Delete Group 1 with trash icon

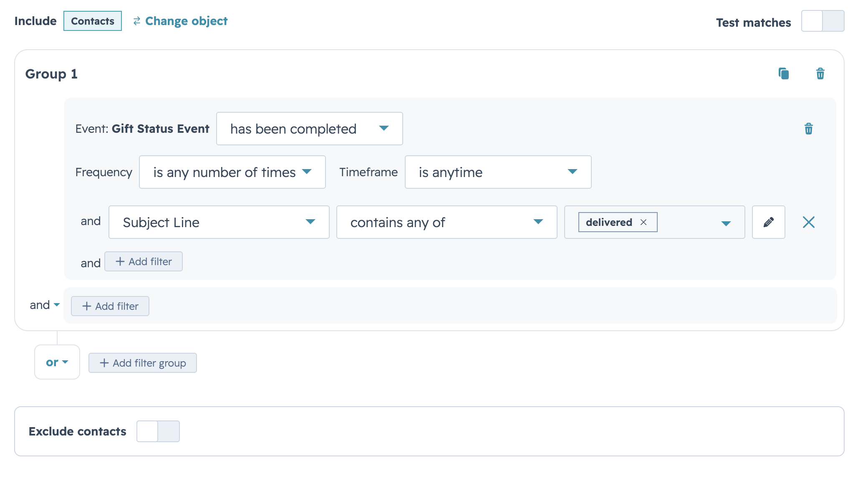820,74
